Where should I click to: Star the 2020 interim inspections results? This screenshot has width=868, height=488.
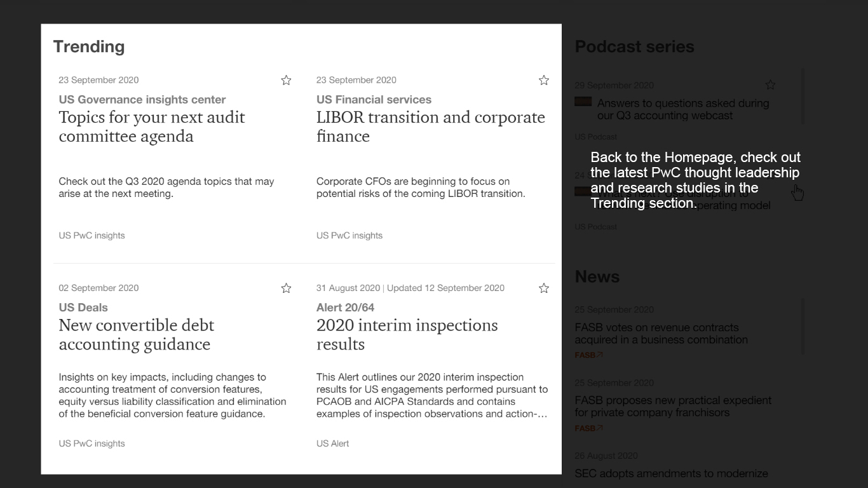[x=543, y=288]
